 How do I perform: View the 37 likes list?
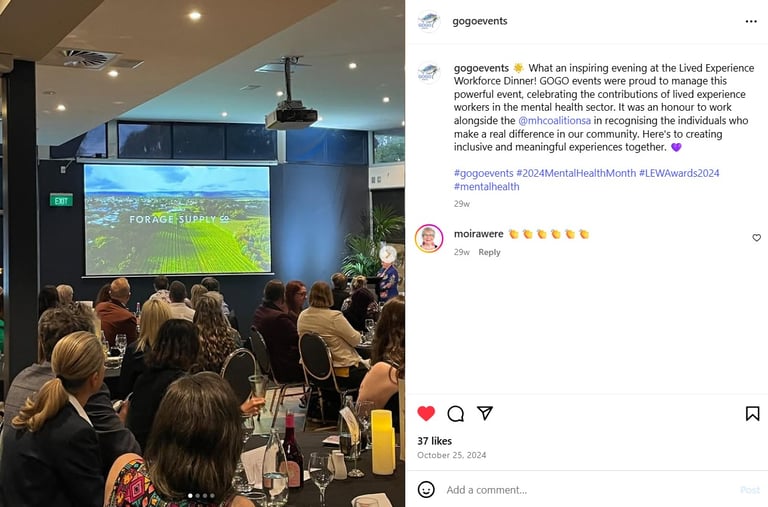[434, 441]
